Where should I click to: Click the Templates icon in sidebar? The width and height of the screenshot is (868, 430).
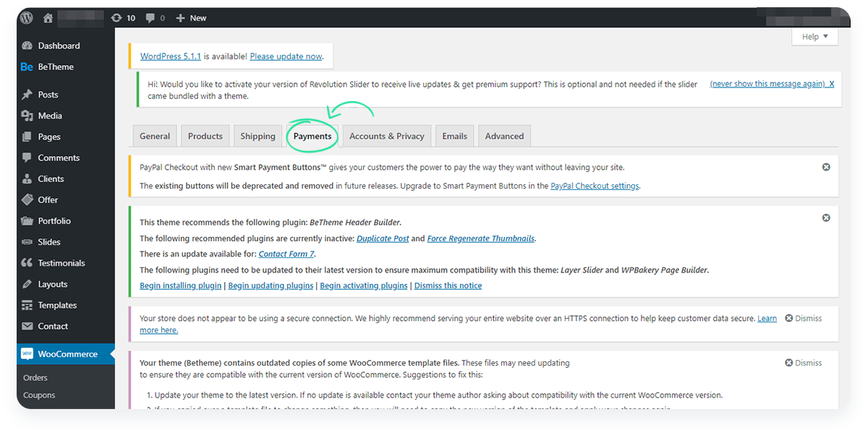pyautogui.click(x=27, y=305)
